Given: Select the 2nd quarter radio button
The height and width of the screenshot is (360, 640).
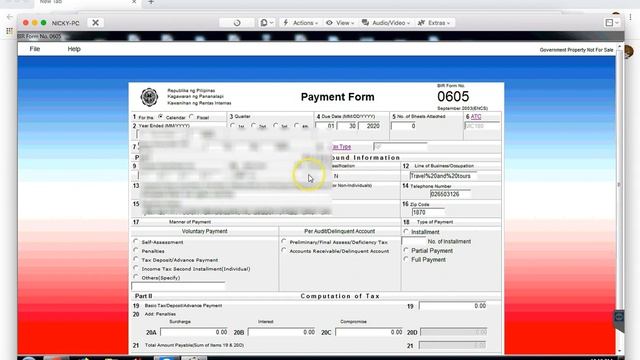Looking at the screenshot, I should coord(254,126).
